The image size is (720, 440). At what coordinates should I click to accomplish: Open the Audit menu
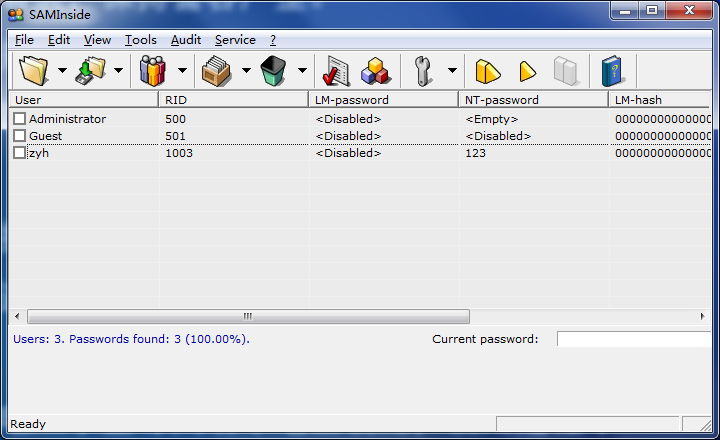(186, 40)
